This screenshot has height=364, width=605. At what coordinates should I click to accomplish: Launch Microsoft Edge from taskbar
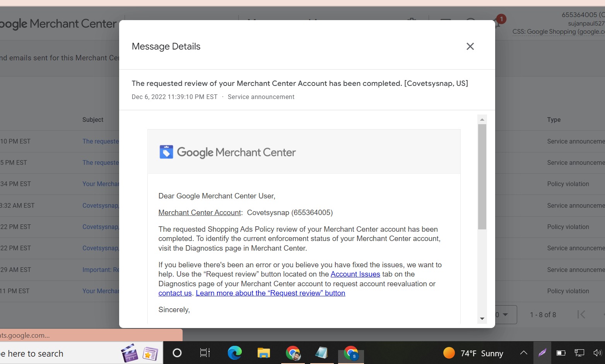(234, 353)
